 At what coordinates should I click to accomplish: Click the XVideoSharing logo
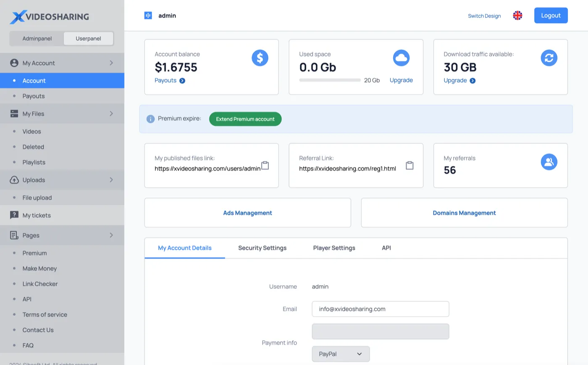point(50,17)
